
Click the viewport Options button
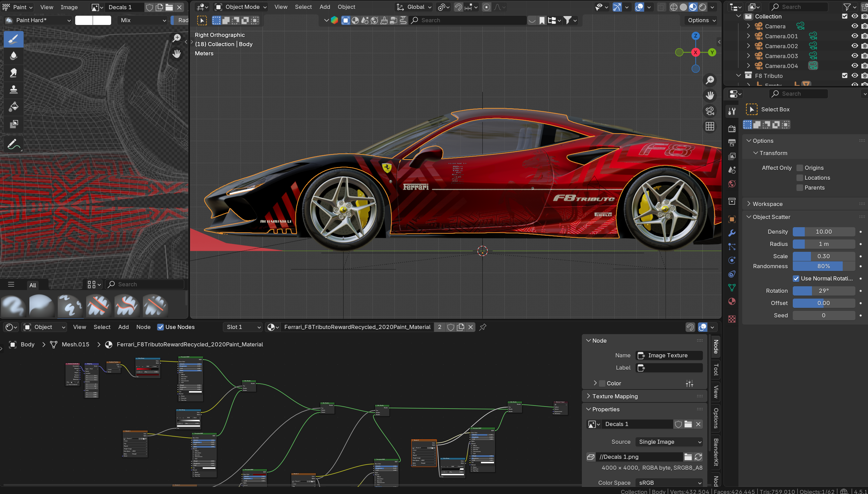(701, 20)
